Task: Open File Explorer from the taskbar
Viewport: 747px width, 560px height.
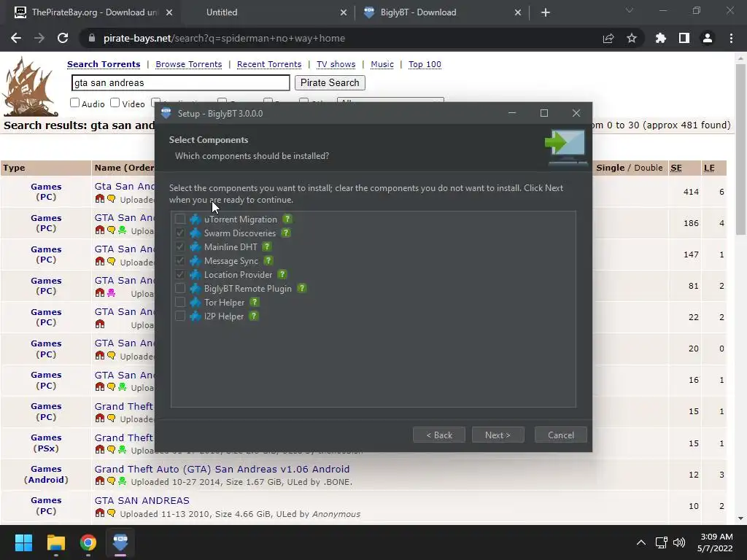Action: point(55,542)
